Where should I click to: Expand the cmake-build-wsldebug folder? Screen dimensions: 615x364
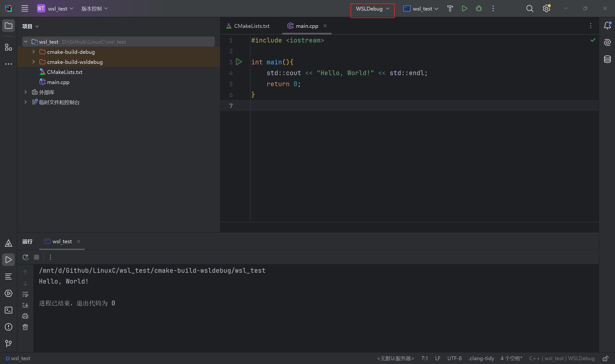coord(34,62)
